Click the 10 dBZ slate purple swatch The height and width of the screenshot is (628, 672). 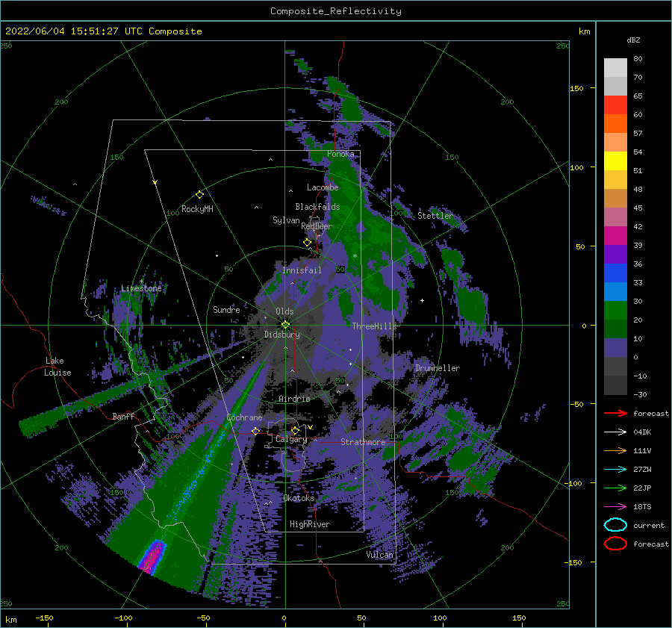615,348
